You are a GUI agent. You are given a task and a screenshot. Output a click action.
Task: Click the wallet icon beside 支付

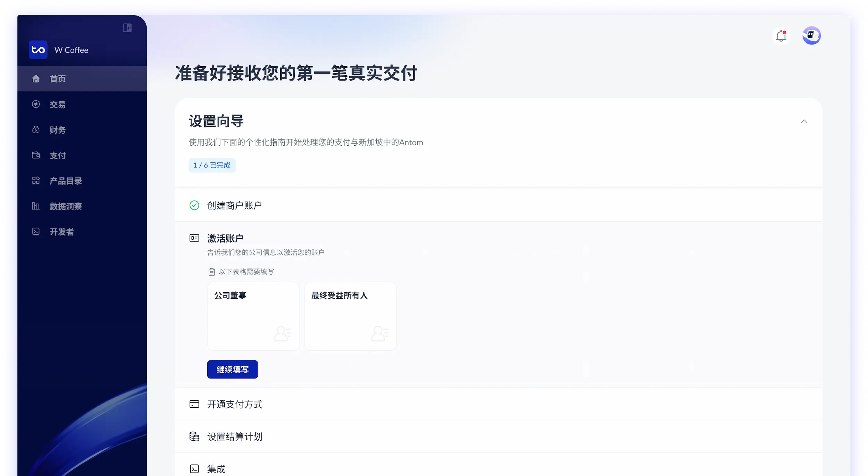[x=36, y=155]
